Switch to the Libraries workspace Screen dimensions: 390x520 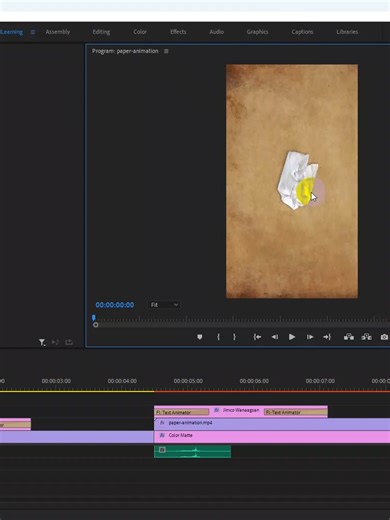(347, 32)
